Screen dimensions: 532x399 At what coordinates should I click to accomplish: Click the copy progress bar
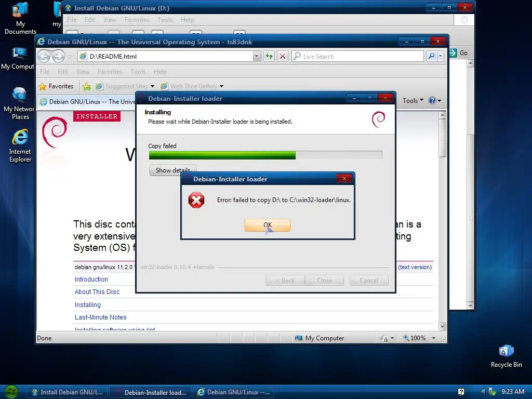coord(265,155)
